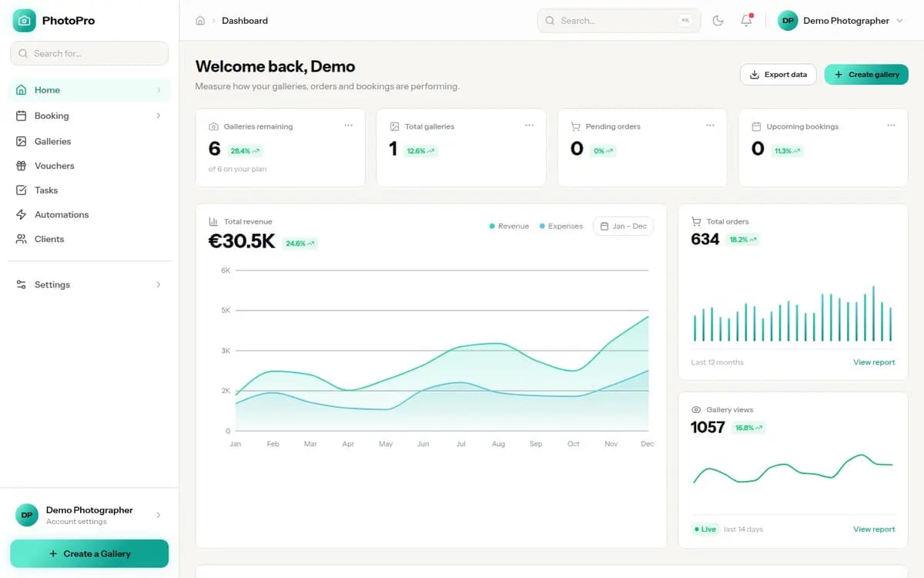Toggle the Expenses series in chart legend

561,226
